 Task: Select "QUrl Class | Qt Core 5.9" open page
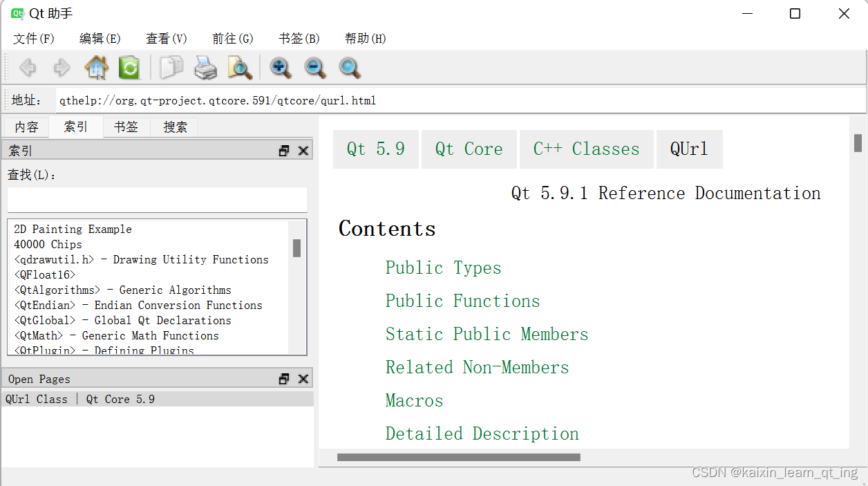tap(158, 399)
